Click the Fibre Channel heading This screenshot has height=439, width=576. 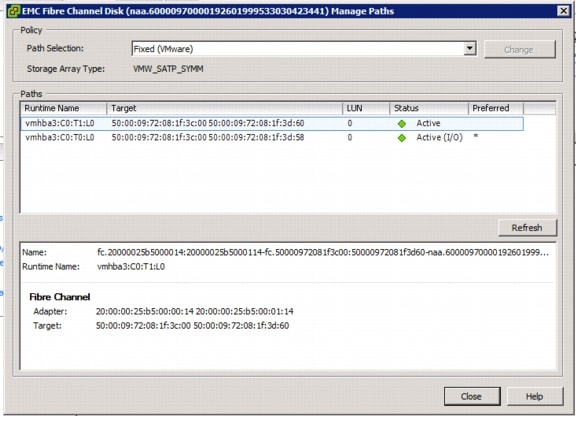click(x=60, y=297)
